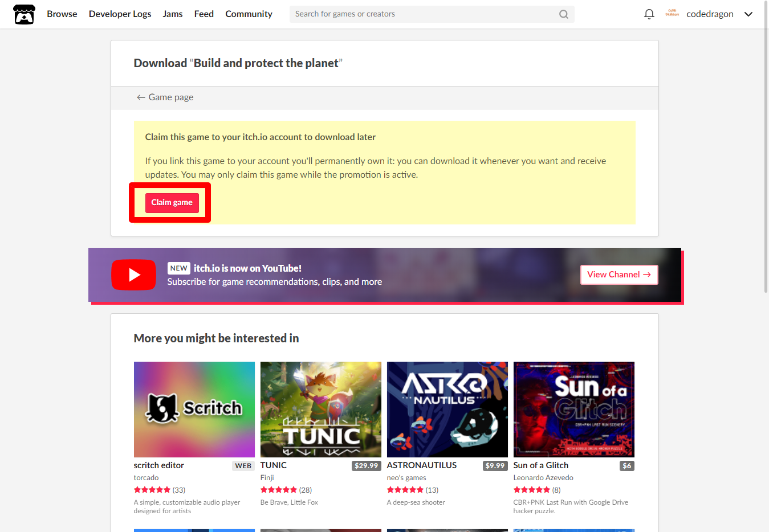This screenshot has width=769, height=532.
Task: Click the $29.99 price tag
Action: tap(367, 466)
